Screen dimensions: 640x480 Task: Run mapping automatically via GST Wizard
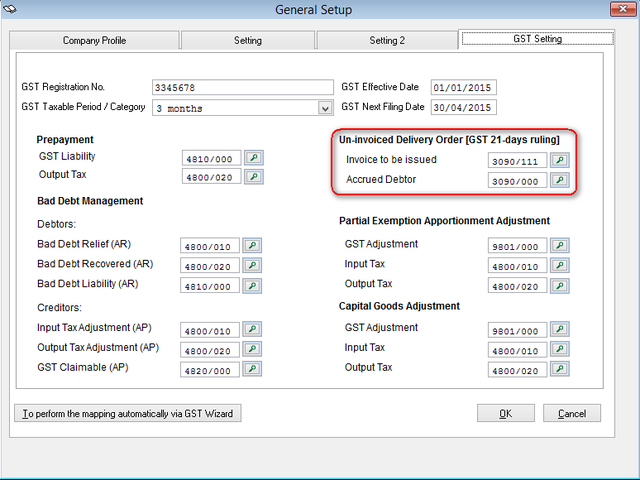pos(128,413)
